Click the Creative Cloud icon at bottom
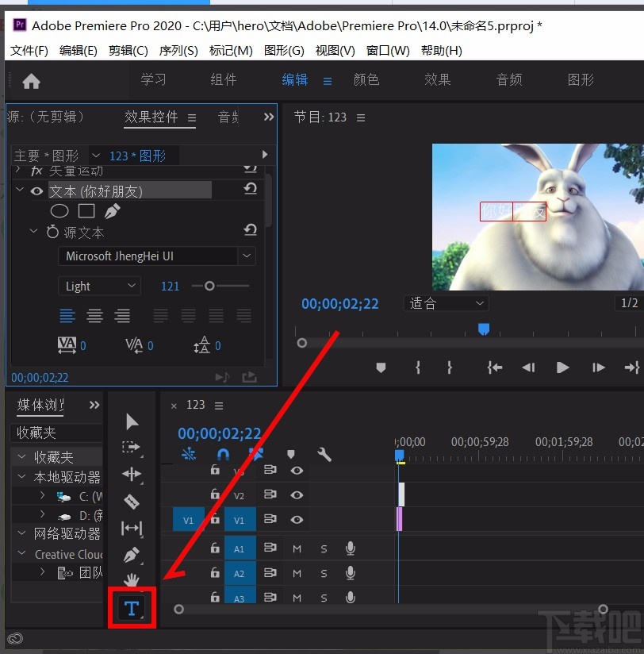Viewport: 644px width, 654px height. 15,638
